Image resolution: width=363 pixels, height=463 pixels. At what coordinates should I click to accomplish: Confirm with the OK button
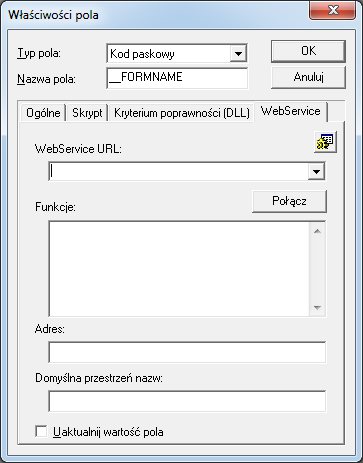[308, 51]
